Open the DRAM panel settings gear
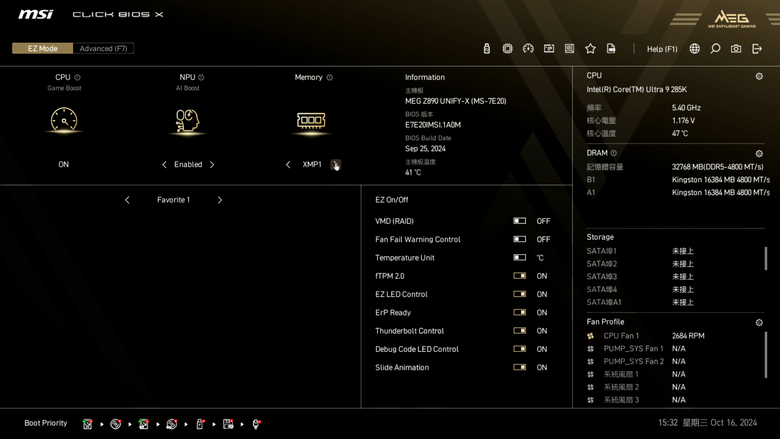 pyautogui.click(x=759, y=154)
